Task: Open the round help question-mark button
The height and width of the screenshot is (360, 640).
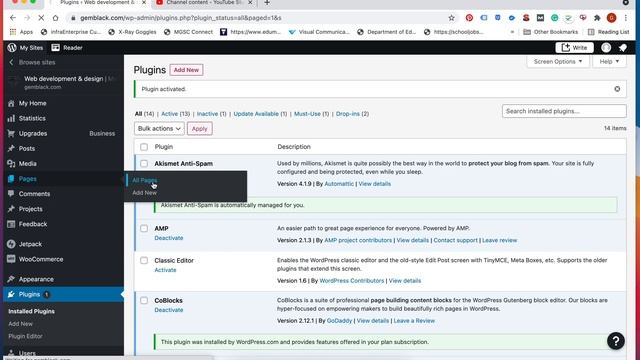Action: pos(616,341)
